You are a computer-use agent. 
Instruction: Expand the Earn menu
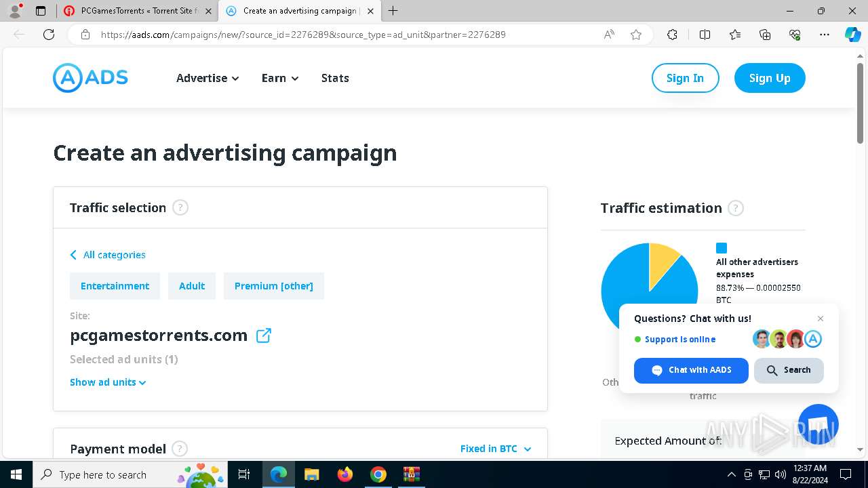click(280, 78)
